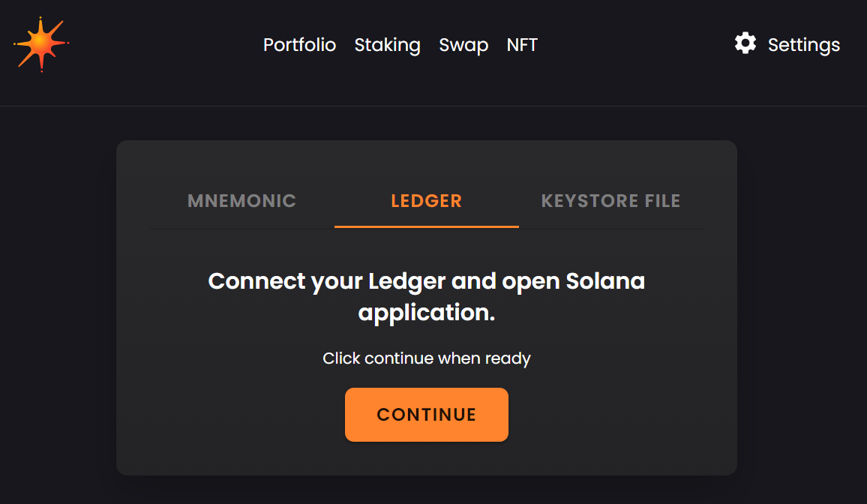The height and width of the screenshot is (504, 867).
Task: Click the word 'KEYSTORE' in the tab row
Action: coord(581,201)
